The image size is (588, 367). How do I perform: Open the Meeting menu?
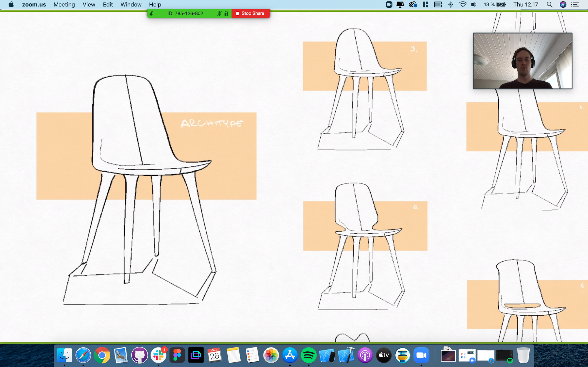[x=64, y=4]
